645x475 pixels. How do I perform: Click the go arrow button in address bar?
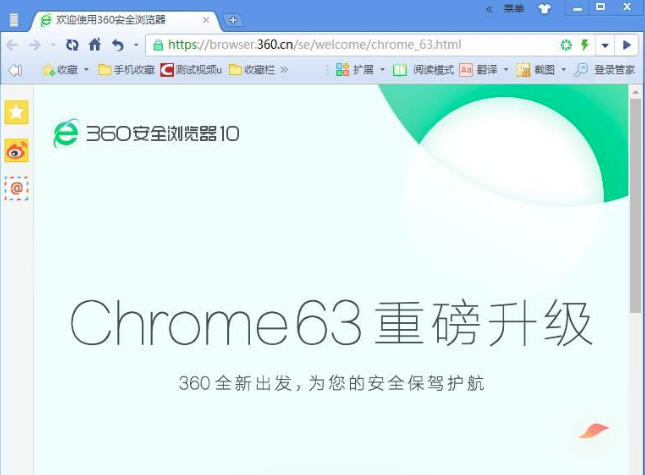click(626, 45)
